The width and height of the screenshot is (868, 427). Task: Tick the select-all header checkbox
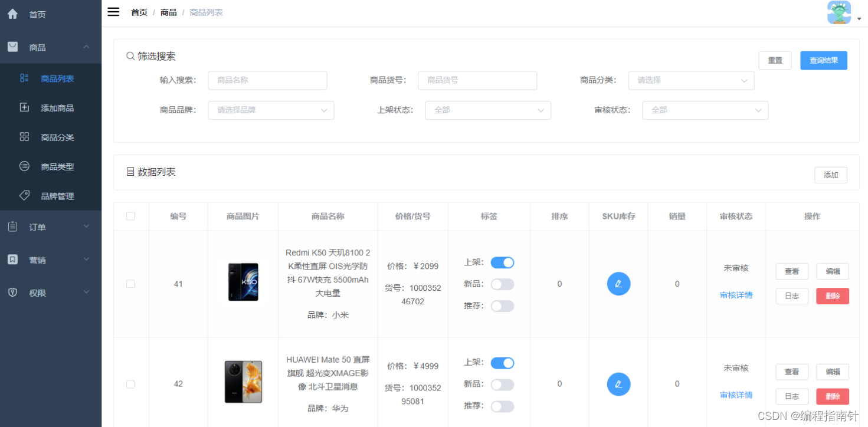130,216
